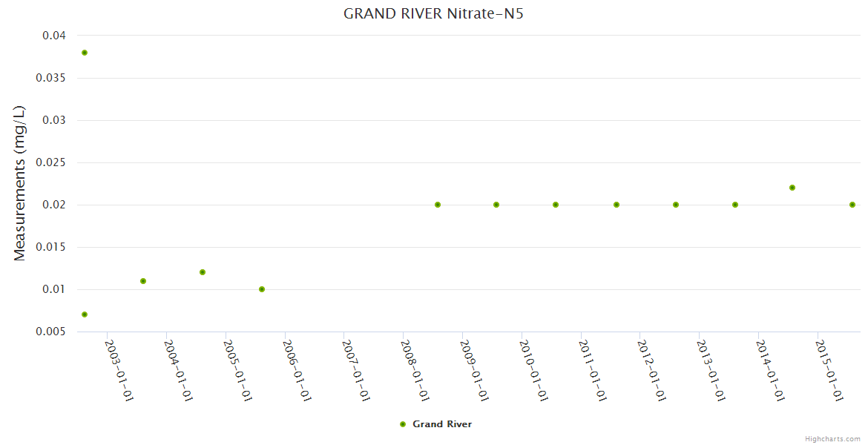868x445 pixels.
Task: Click the Measurements (mg/L) axis title
Action: point(20,183)
